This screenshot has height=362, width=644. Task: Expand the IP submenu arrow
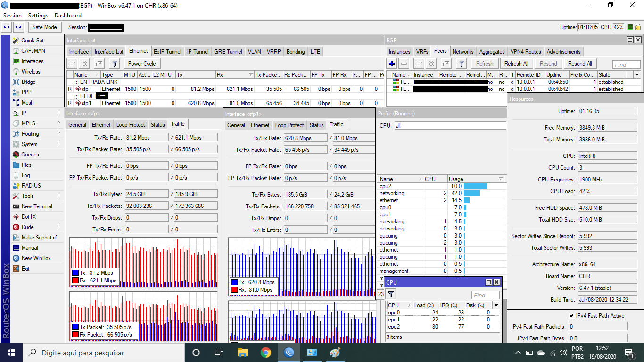[x=58, y=113]
